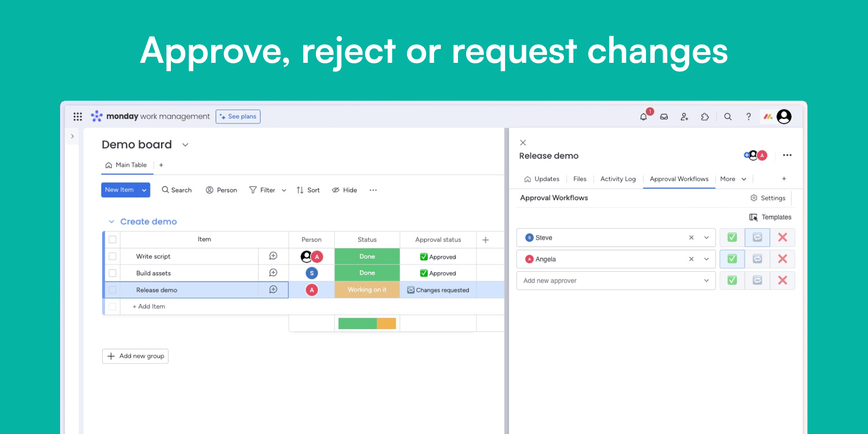
Task: Expand the collapsed left sidebar arrow
Action: coord(72,136)
